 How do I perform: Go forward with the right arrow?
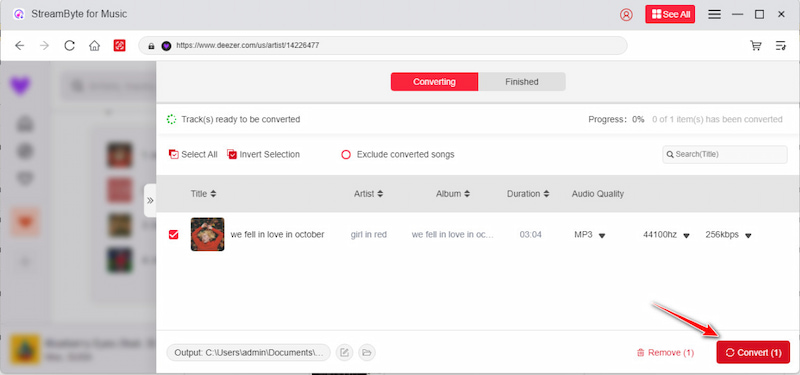[x=44, y=45]
